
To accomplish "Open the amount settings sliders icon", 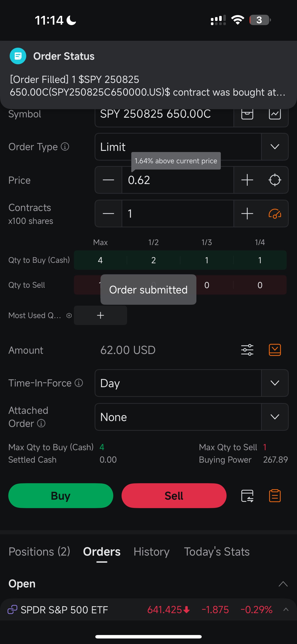I will tap(247, 350).
